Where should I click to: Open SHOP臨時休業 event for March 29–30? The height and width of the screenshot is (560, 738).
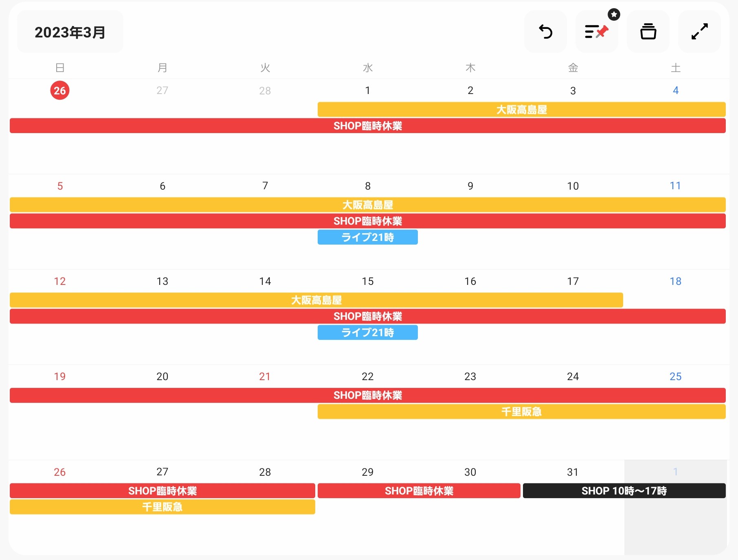coord(419,490)
